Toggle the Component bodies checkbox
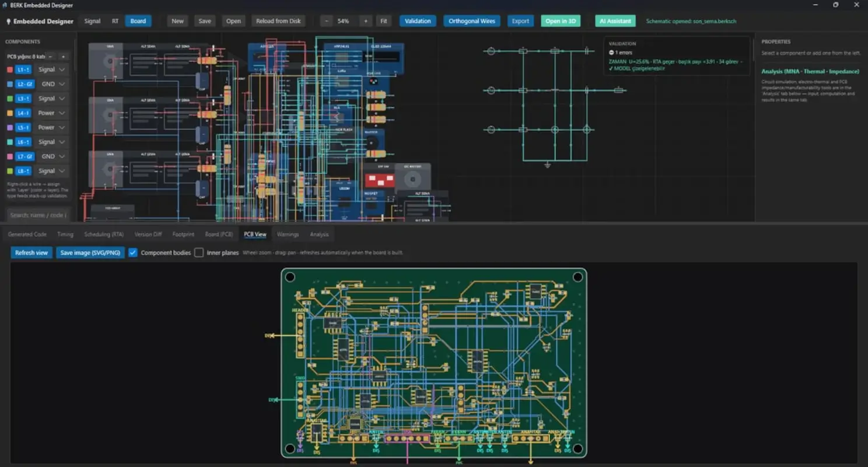Image resolution: width=868 pixels, height=467 pixels. [x=133, y=253]
